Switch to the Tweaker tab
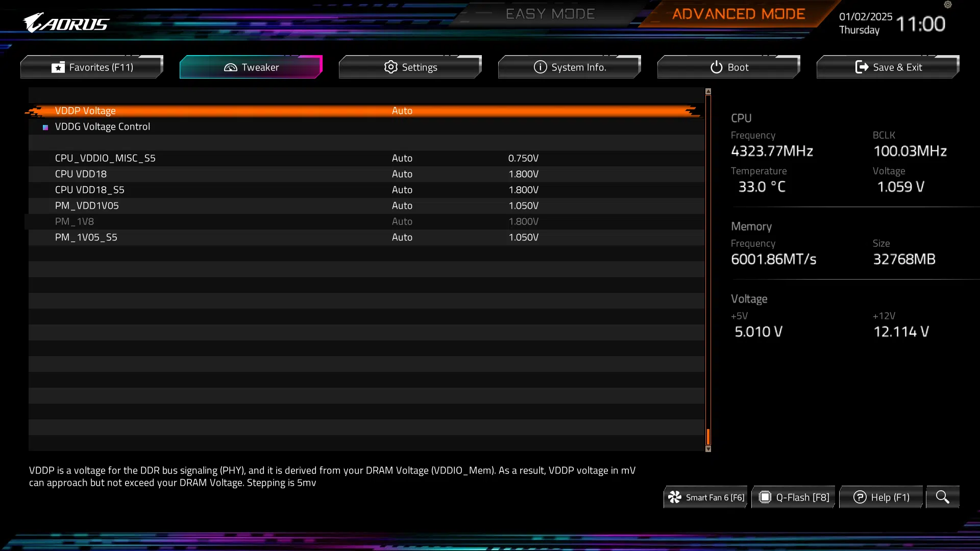 251,67
